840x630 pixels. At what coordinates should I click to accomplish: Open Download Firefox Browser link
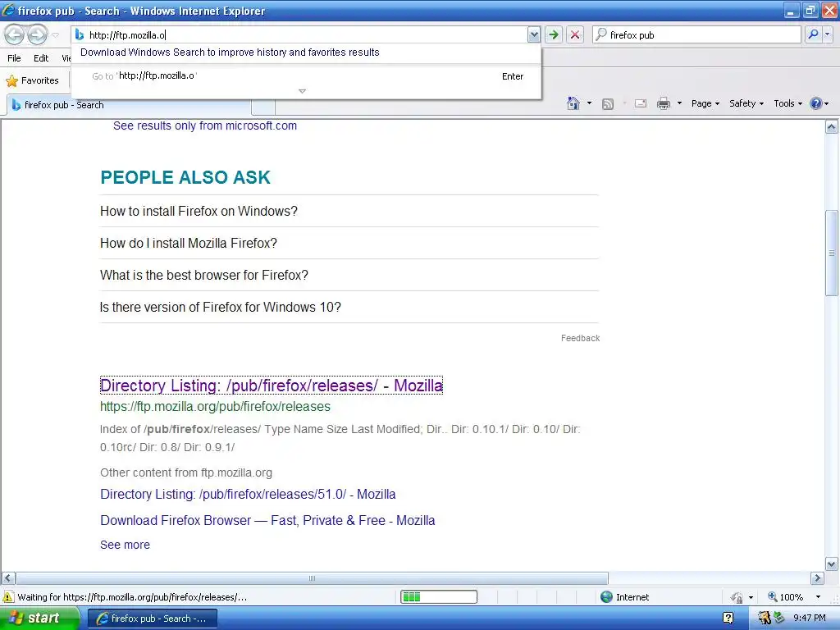[267, 520]
